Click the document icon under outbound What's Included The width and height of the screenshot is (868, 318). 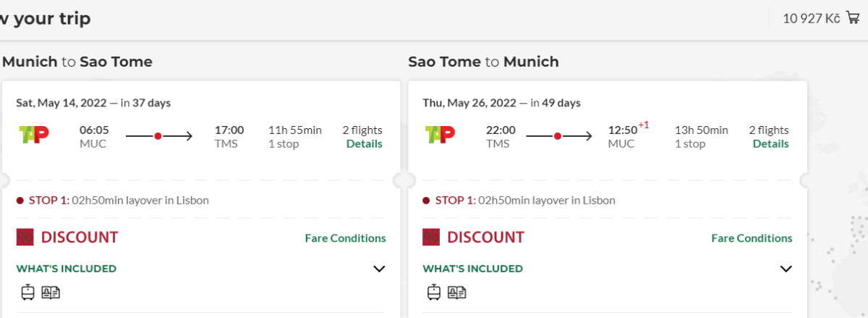51,292
